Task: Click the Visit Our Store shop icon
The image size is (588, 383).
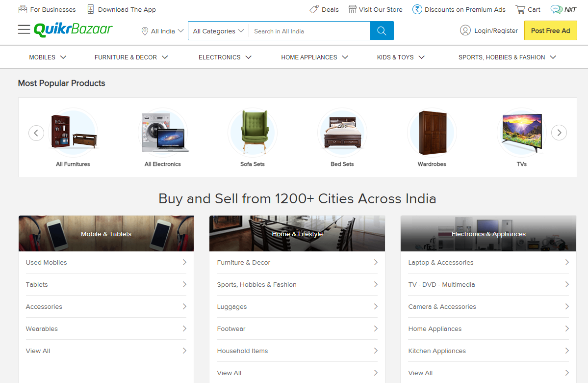Action: (x=353, y=9)
